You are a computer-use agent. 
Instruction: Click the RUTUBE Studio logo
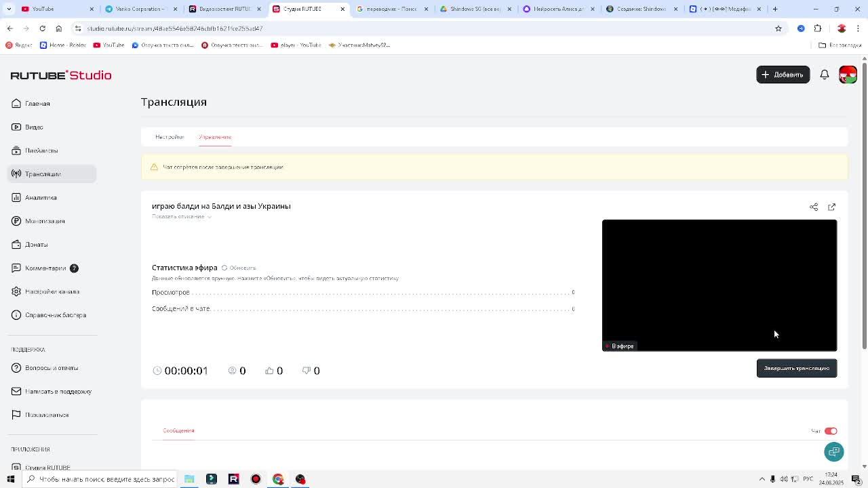coord(61,75)
